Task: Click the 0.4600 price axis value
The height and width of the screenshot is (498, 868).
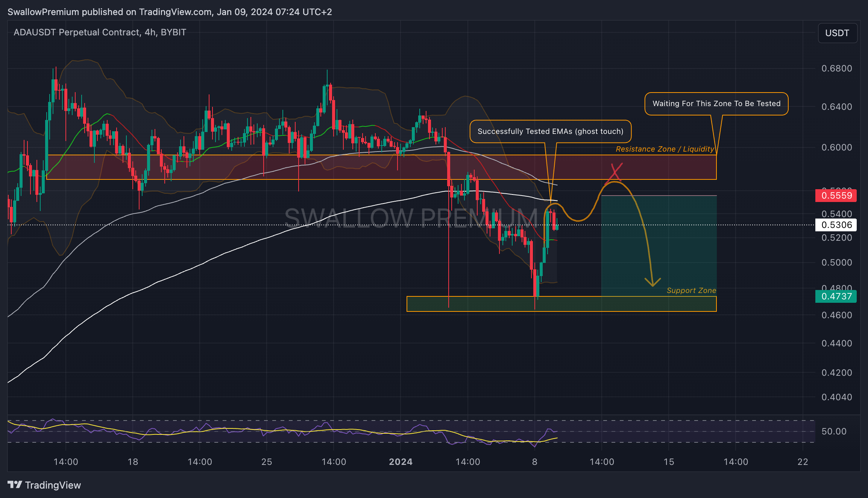Action: coord(837,315)
